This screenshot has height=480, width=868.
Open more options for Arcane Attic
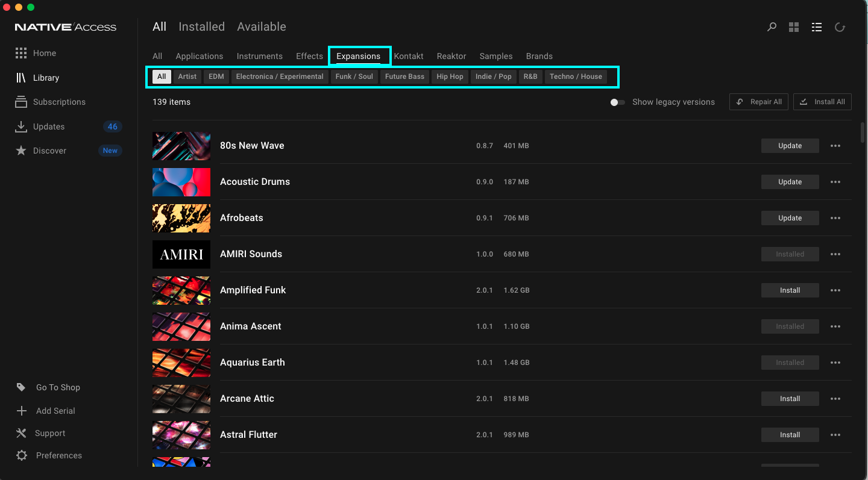point(835,399)
